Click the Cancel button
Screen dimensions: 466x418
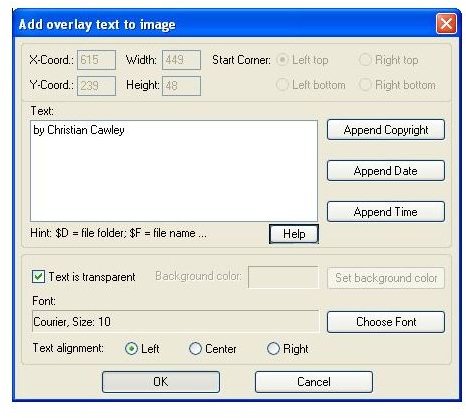(314, 382)
